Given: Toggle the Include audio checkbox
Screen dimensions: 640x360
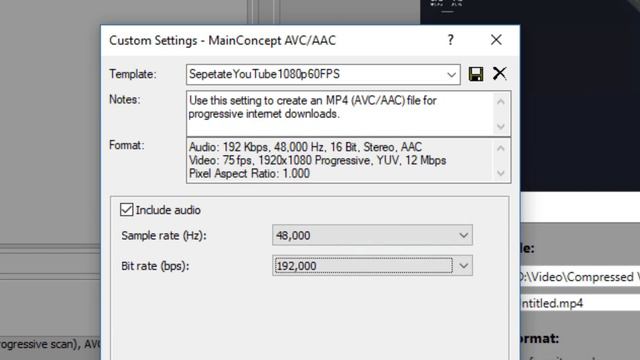Looking at the screenshot, I should tap(127, 210).
